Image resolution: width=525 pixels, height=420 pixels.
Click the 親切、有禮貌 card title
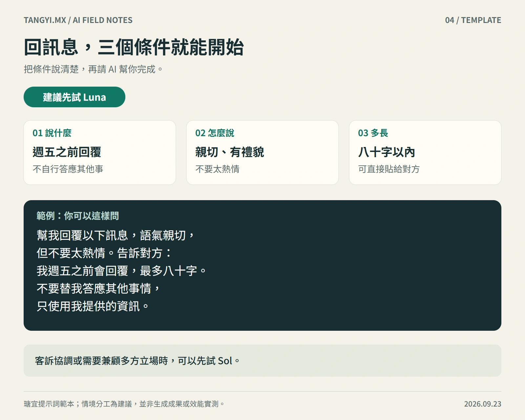tap(230, 152)
